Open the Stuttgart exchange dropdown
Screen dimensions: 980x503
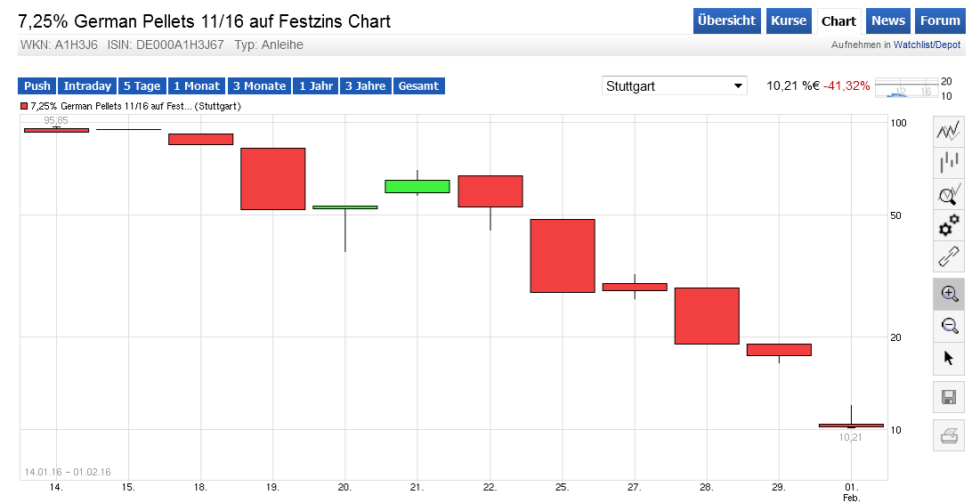pos(675,85)
